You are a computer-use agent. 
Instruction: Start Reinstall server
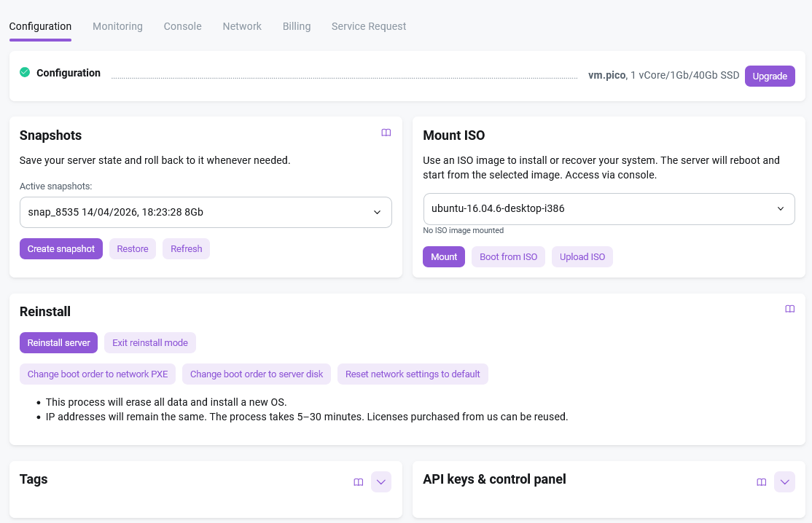[x=58, y=343]
